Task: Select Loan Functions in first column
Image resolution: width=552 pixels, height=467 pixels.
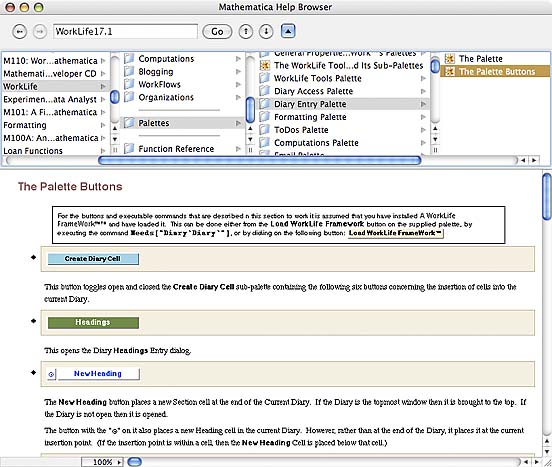Action: click(33, 151)
